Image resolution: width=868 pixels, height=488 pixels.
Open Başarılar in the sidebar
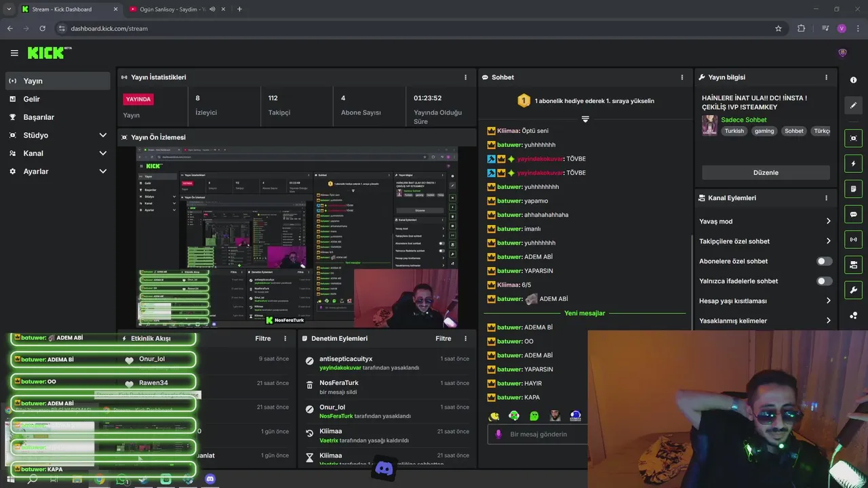pyautogui.click(x=58, y=117)
